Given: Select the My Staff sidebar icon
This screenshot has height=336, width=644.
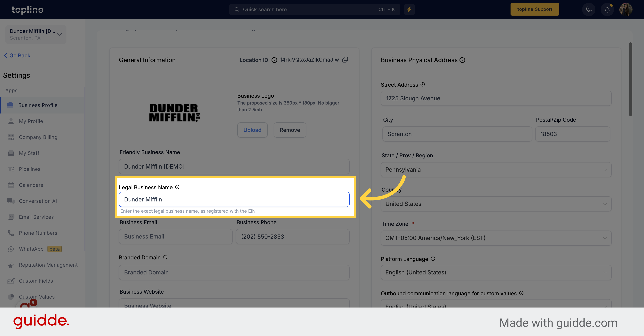Looking at the screenshot, I should [11, 153].
